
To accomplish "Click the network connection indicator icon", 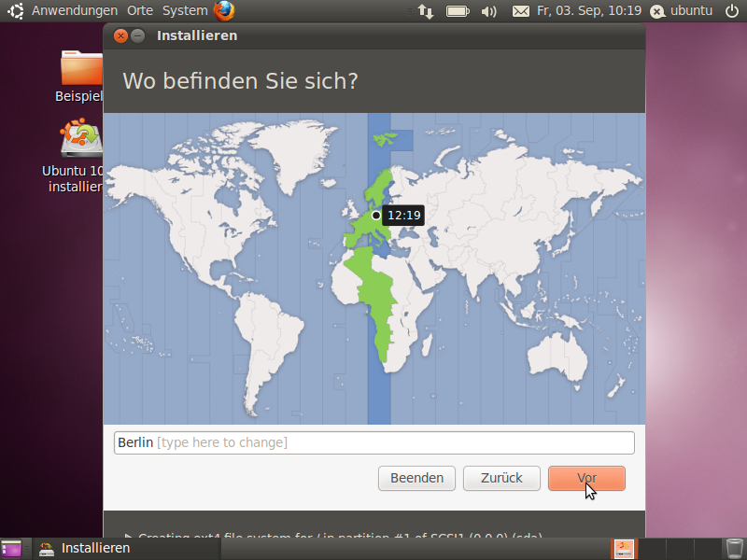I will click(x=425, y=10).
